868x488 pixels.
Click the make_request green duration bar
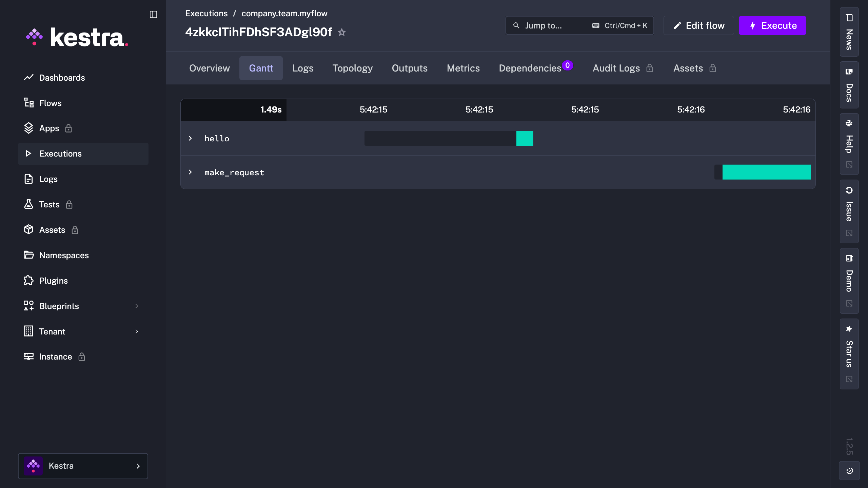coord(766,172)
